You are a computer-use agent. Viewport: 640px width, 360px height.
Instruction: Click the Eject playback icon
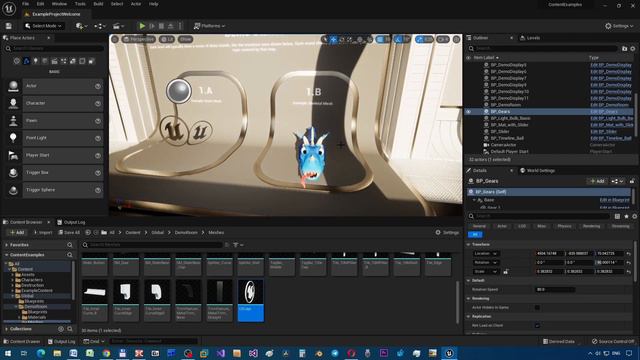tap(171, 26)
